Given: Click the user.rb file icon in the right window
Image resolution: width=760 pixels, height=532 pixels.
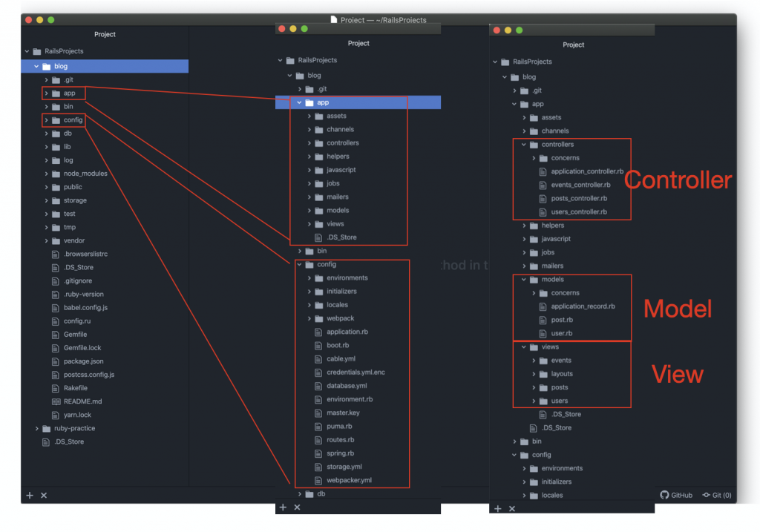Looking at the screenshot, I should [543, 333].
